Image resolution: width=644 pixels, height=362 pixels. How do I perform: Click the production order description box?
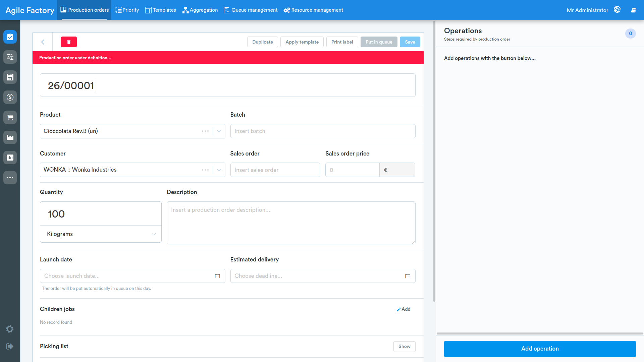[x=291, y=223]
